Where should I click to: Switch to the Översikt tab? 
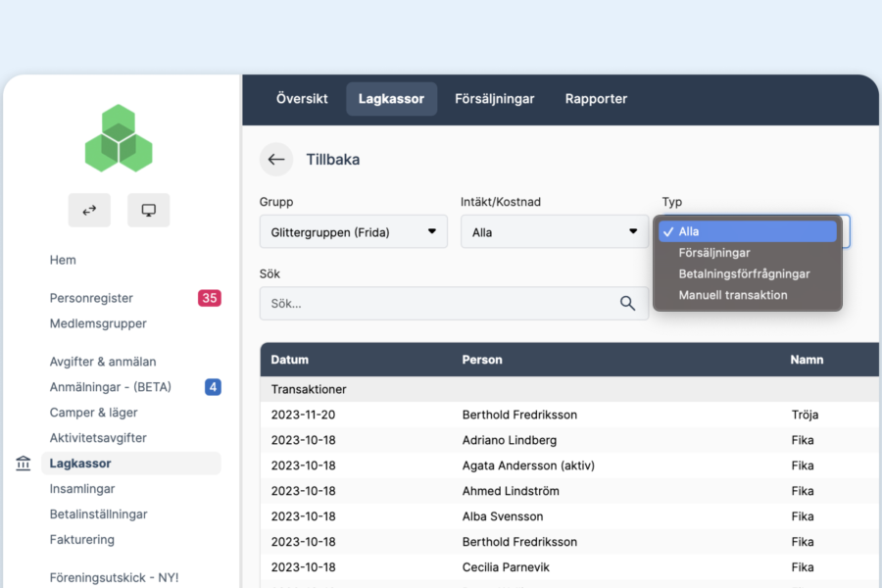(302, 99)
